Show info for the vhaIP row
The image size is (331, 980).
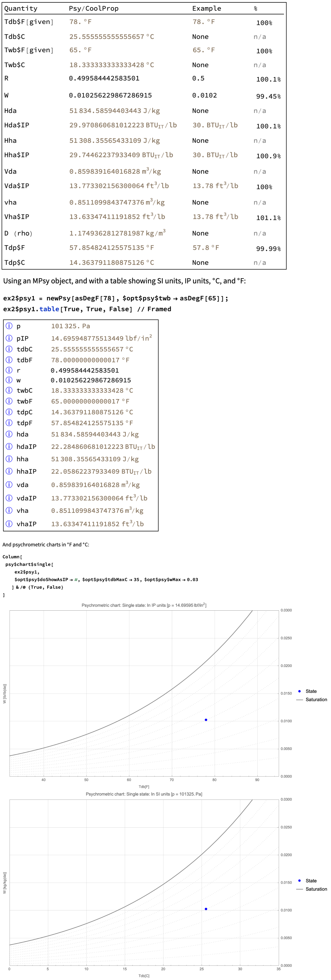(9, 523)
